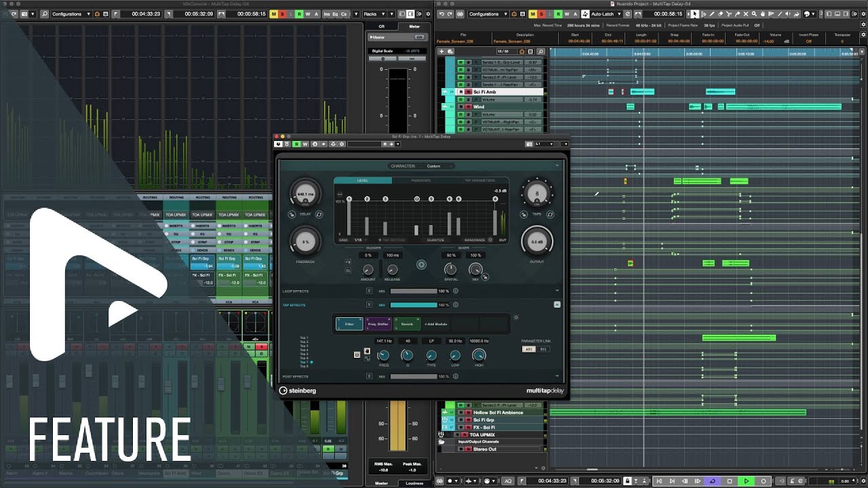Select the Draw pencil tool in project toolbar
868x488 pixels.
(x=712, y=14)
